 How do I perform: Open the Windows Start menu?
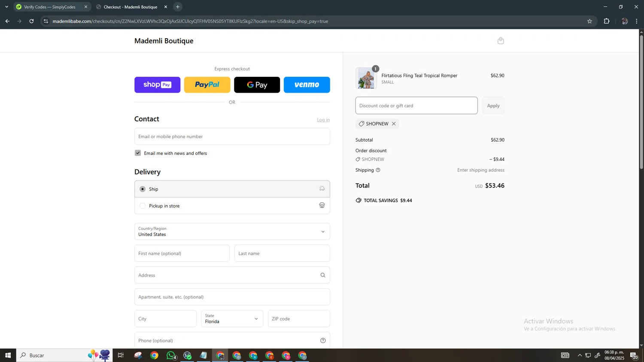click(x=8, y=355)
